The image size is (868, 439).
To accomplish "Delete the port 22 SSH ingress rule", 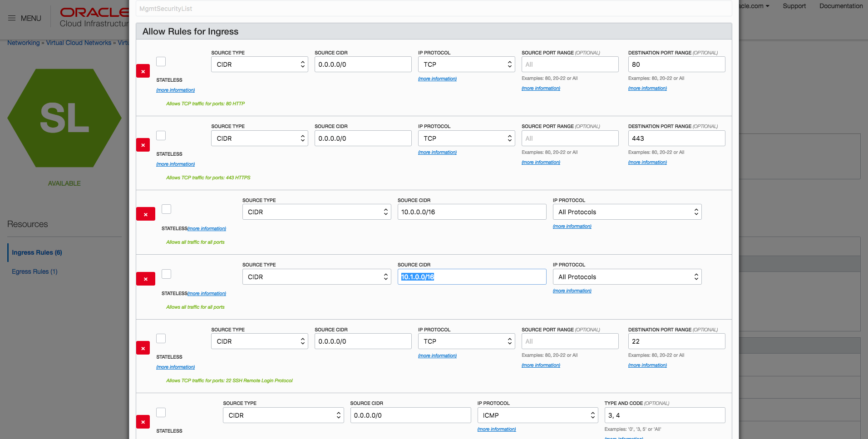I will click(x=143, y=348).
